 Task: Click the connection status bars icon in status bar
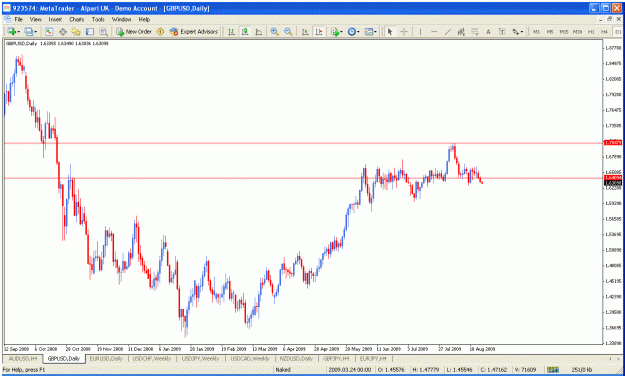click(x=553, y=370)
